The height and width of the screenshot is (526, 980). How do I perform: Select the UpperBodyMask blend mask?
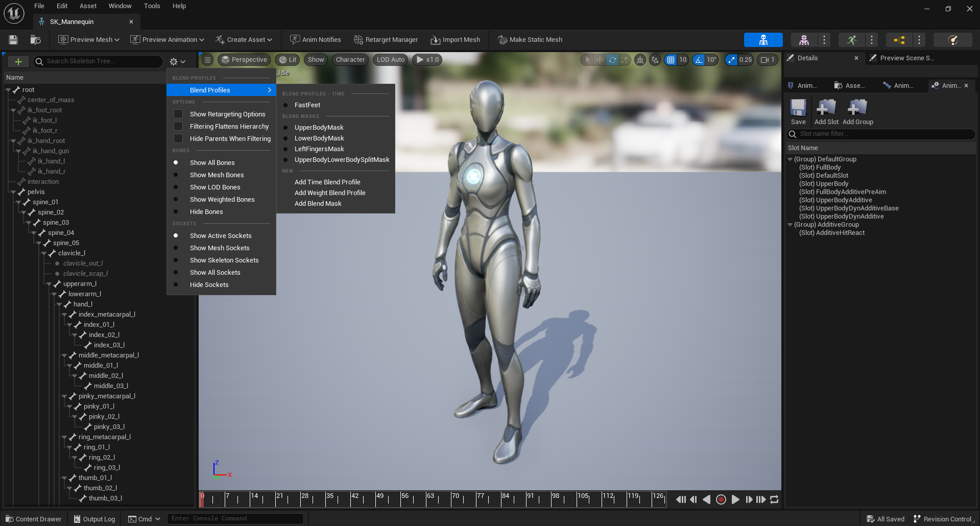(x=336, y=127)
